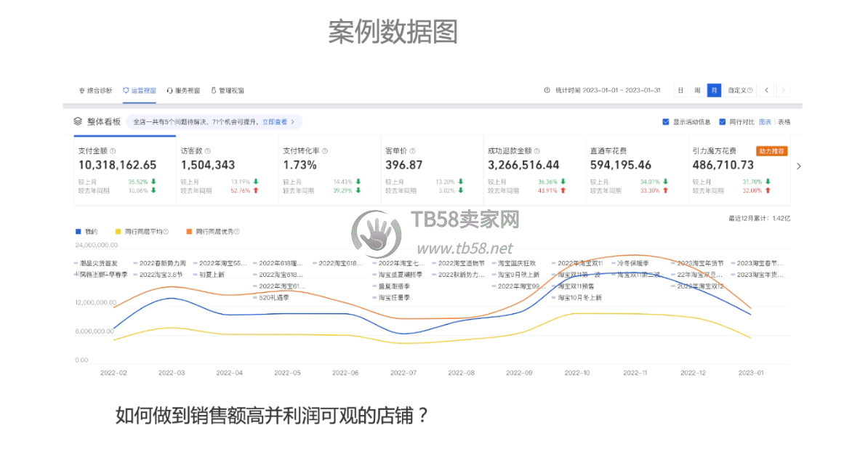Click the 运营视窗 shield icon
Viewport: 868px width, 468px height.
(x=126, y=90)
